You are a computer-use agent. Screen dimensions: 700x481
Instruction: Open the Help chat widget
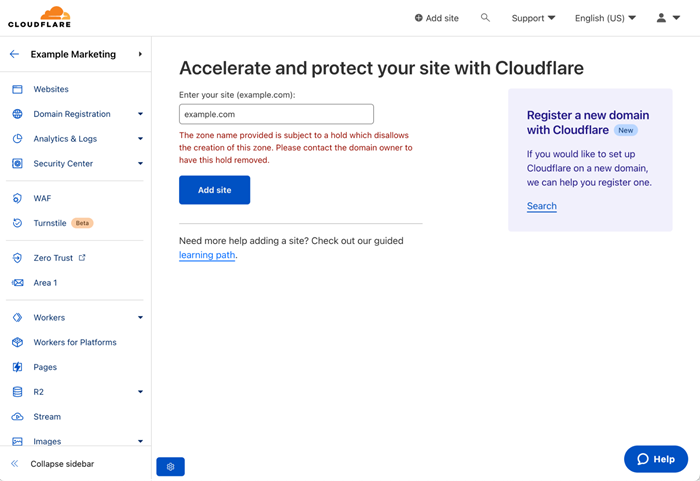point(655,458)
